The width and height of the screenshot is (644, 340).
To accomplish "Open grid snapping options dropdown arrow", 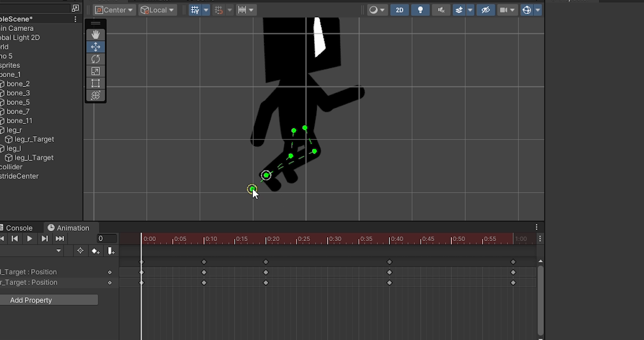I will (x=206, y=10).
